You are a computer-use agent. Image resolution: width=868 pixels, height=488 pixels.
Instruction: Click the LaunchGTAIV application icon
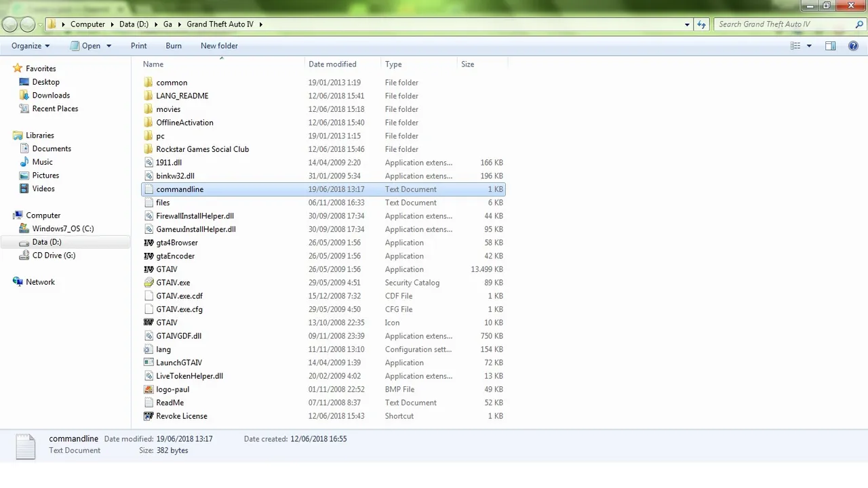149,363
